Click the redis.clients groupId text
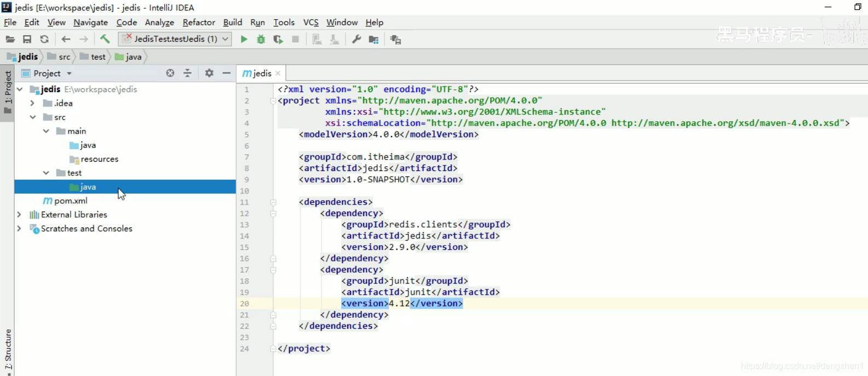The width and height of the screenshot is (868, 376). coord(423,225)
